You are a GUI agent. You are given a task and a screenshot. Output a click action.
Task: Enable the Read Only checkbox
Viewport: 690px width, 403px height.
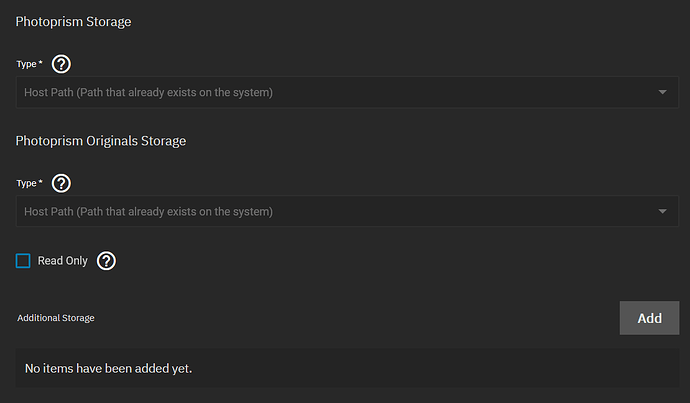(x=23, y=260)
